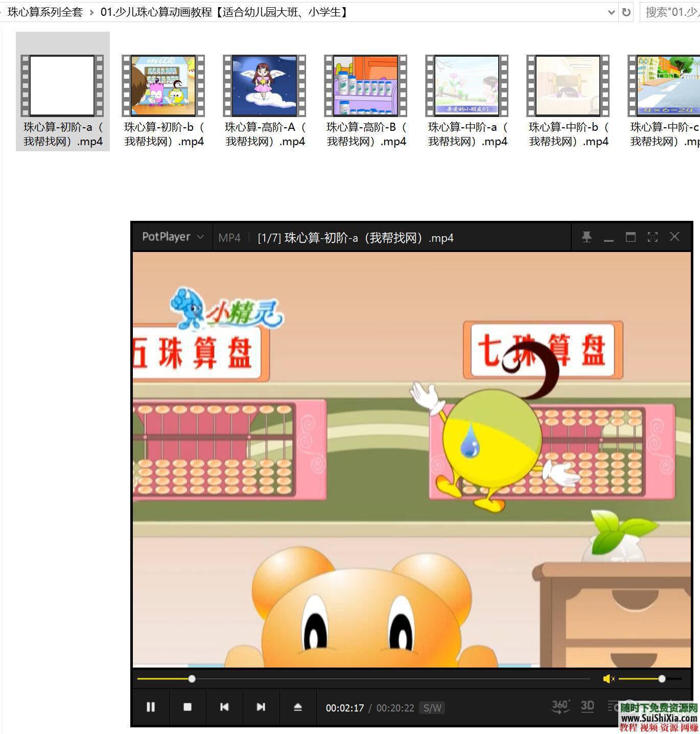Image resolution: width=700 pixels, height=734 pixels.
Task: Toggle the S/W software decoder indicator
Action: coord(432,708)
